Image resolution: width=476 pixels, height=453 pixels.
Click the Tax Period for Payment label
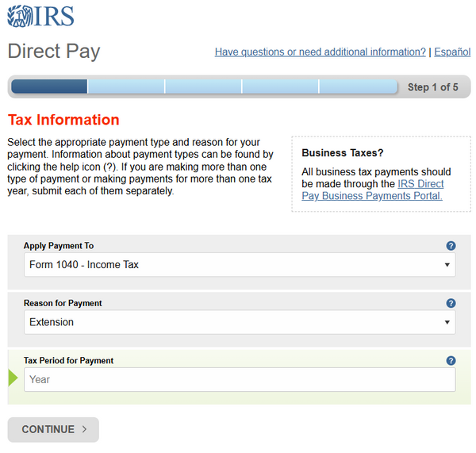[68, 360]
